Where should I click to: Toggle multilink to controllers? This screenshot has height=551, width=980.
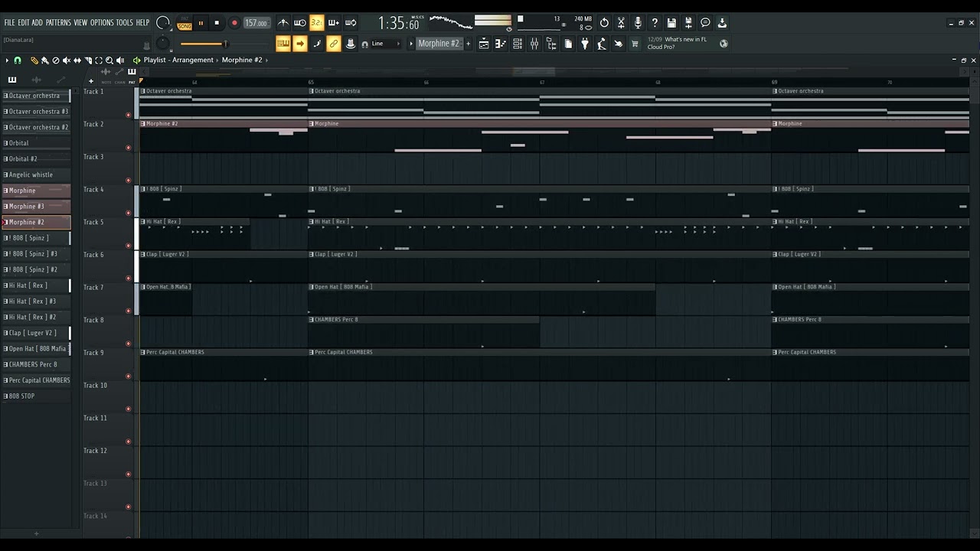[x=351, y=44]
